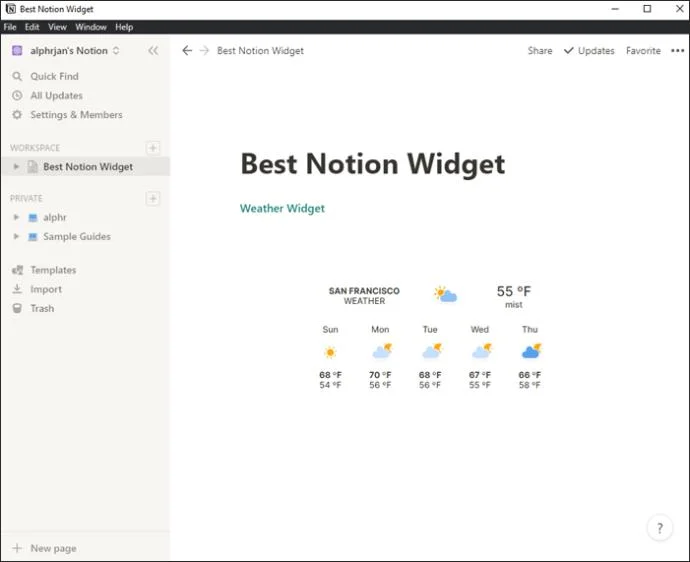Expand the Sample Guides page tree
The width and height of the screenshot is (690, 562).
[x=16, y=237]
